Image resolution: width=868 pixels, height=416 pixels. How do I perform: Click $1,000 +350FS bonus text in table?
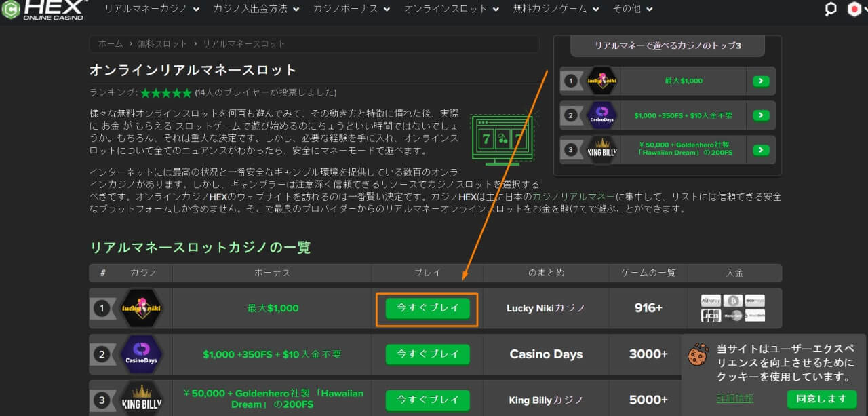pos(272,354)
